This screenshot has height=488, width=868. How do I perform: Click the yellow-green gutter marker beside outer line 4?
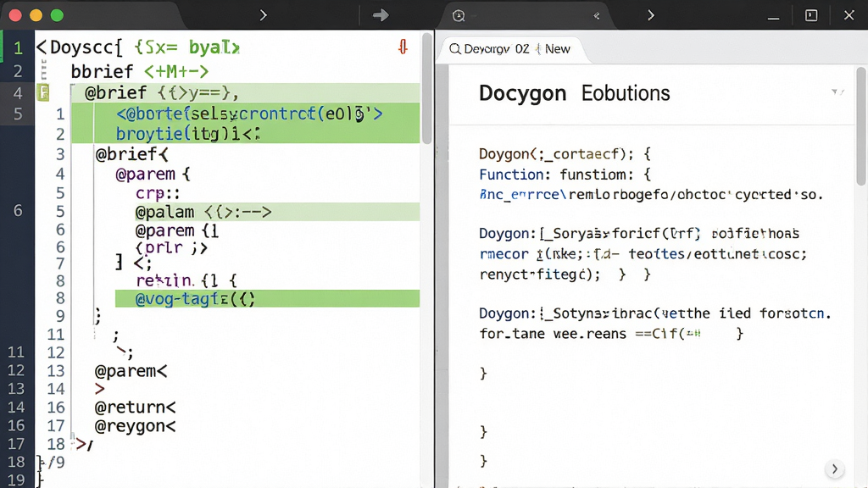pyautogui.click(x=43, y=92)
